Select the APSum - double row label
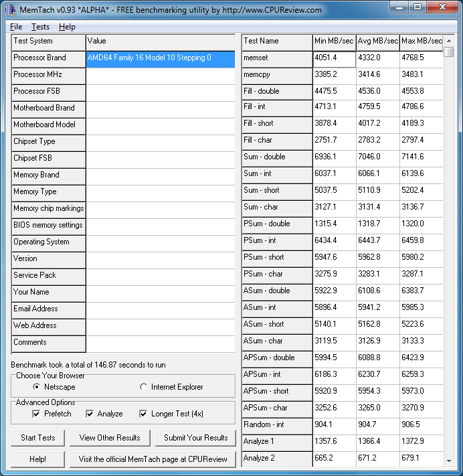Image resolution: width=463 pixels, height=476 pixels. 277,360
